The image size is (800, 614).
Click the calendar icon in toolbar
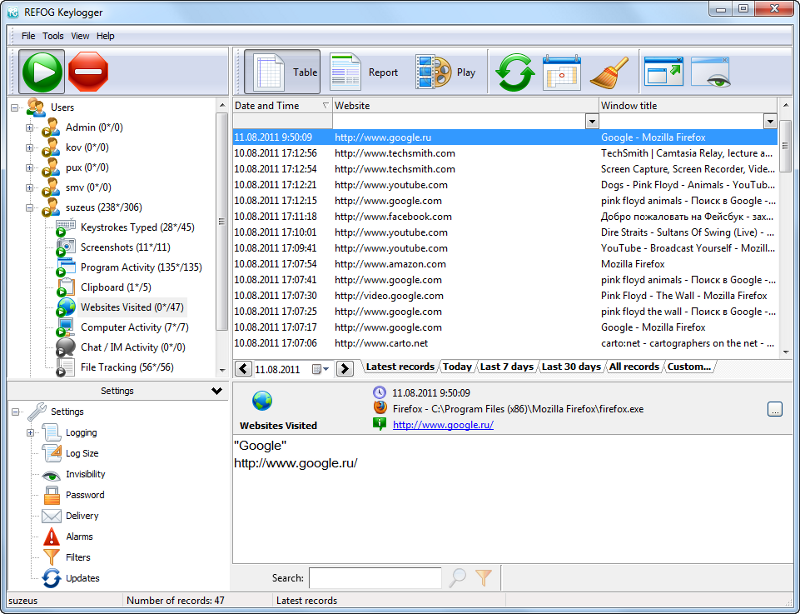(561, 73)
